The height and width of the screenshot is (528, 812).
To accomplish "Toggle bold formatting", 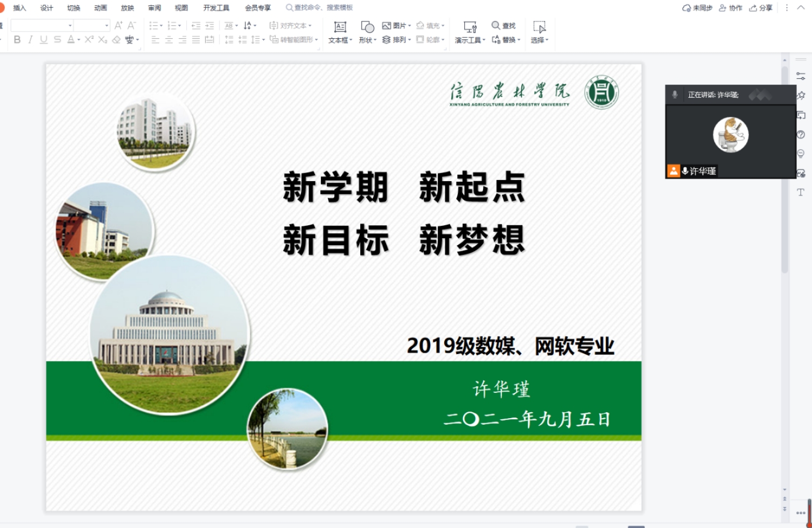I will 17,39.
